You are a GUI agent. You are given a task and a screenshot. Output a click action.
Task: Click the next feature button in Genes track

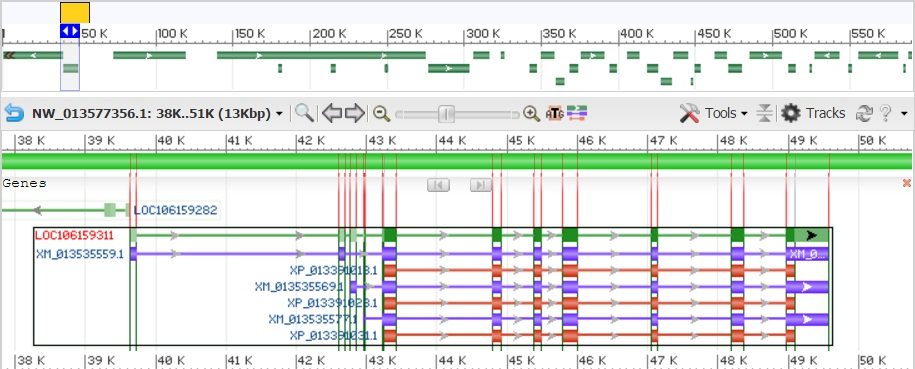pyautogui.click(x=481, y=185)
